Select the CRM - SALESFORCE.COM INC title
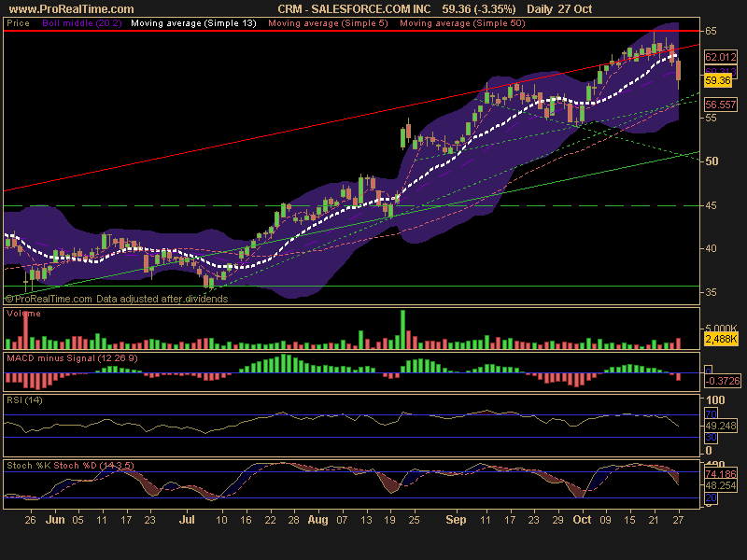Image resolution: width=747 pixels, height=560 pixels. [354, 9]
